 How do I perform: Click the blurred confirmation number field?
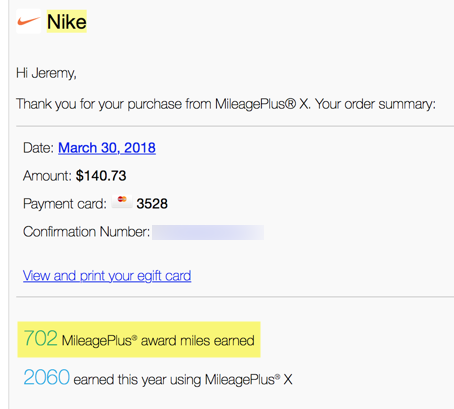pos(208,232)
